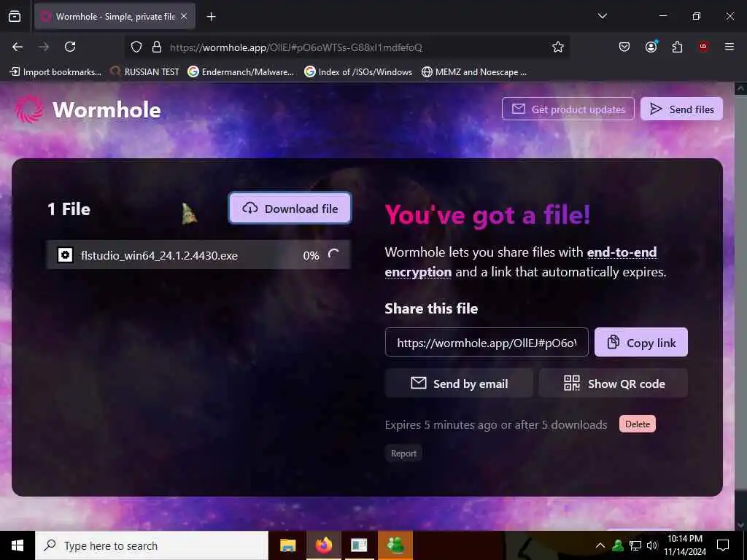Click the green user tray icon
Image resolution: width=747 pixels, height=560 pixels.
[618, 545]
